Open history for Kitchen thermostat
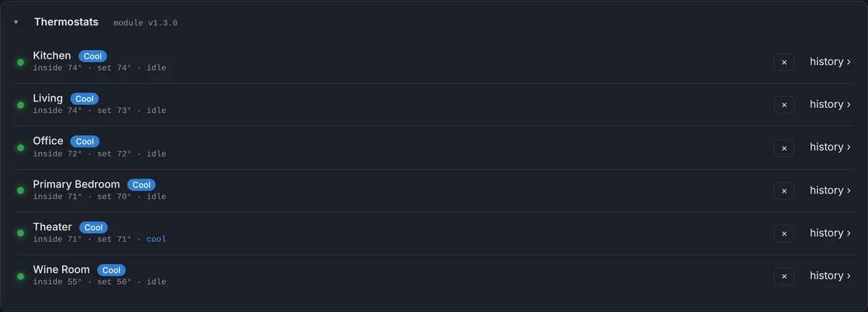The image size is (868, 312). click(x=830, y=62)
